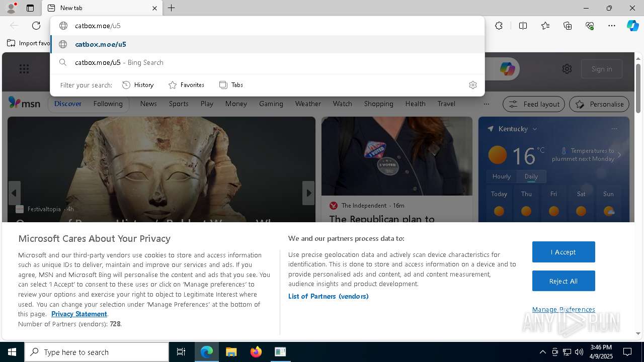Open a new tab with the plus button
Screen dimensions: 644x362
click(x=171, y=8)
